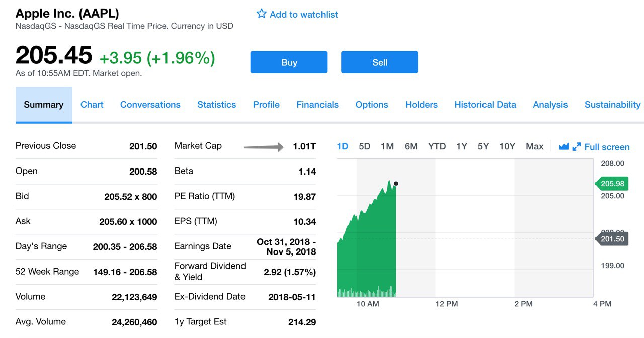Screen dimensions: 644x338
Task: Click the star icon to add to watchlist
Action: [261, 14]
